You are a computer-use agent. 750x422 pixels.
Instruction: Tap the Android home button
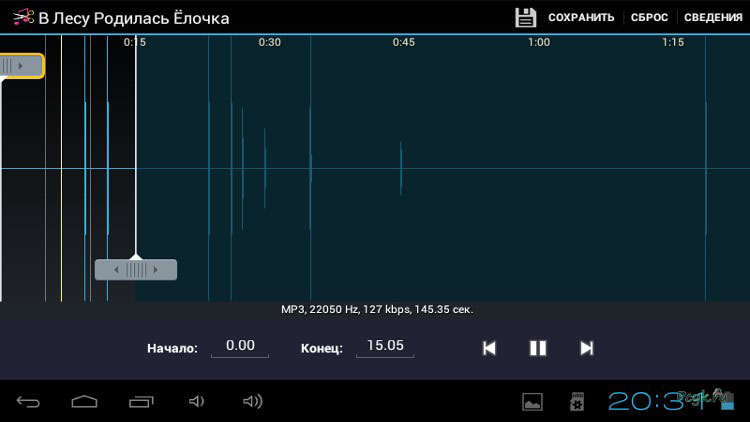pos(85,402)
